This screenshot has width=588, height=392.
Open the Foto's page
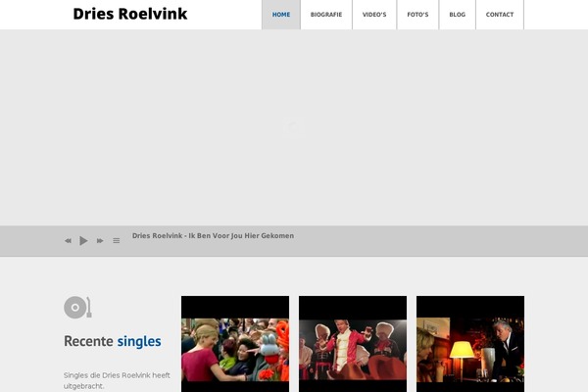[417, 15]
